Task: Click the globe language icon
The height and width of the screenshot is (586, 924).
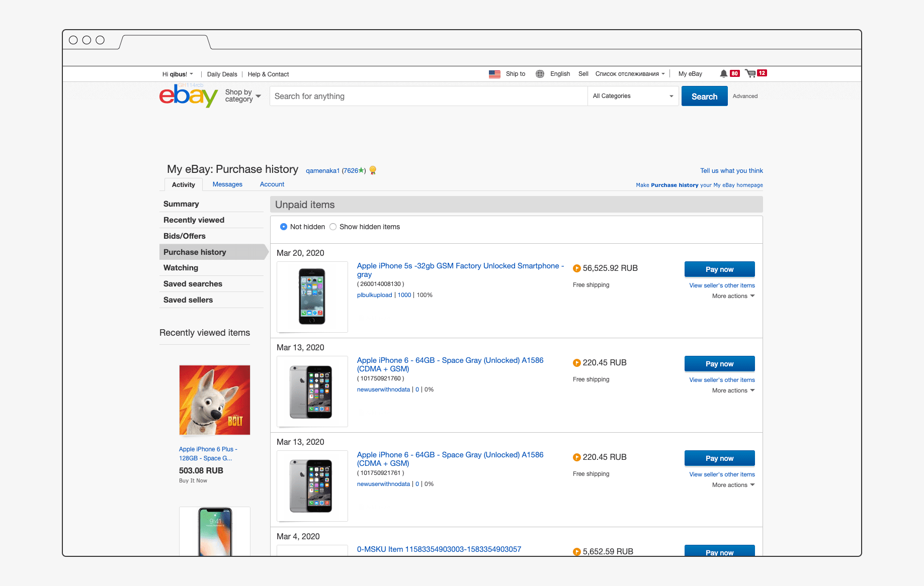Action: [x=540, y=74]
